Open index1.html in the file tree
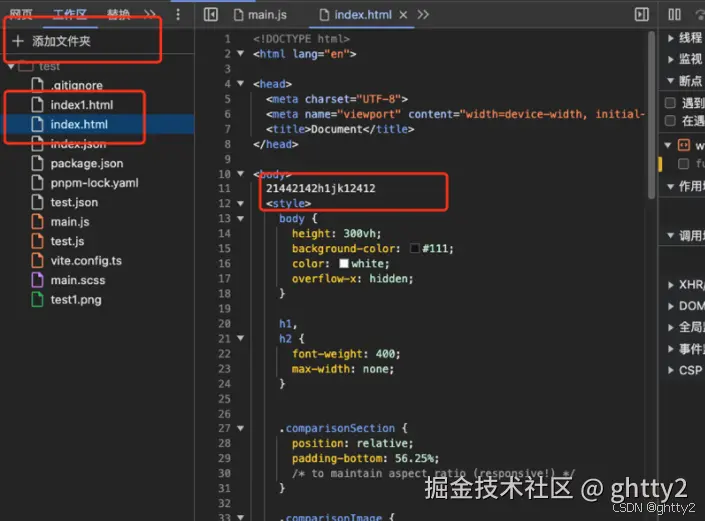The image size is (705, 521). click(82, 105)
